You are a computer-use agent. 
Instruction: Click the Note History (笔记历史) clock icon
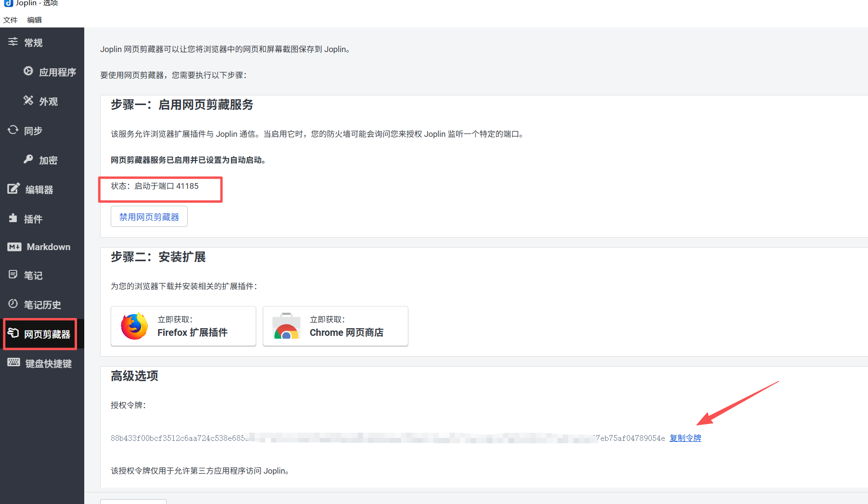click(x=13, y=304)
